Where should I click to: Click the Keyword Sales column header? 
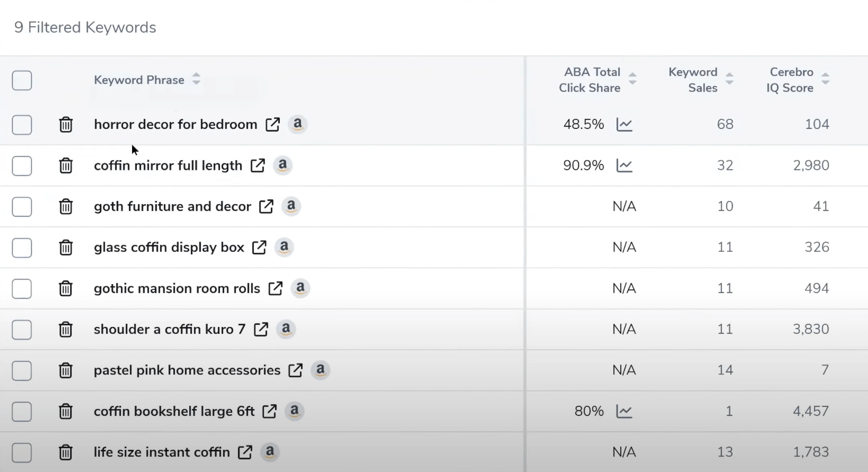pos(693,80)
